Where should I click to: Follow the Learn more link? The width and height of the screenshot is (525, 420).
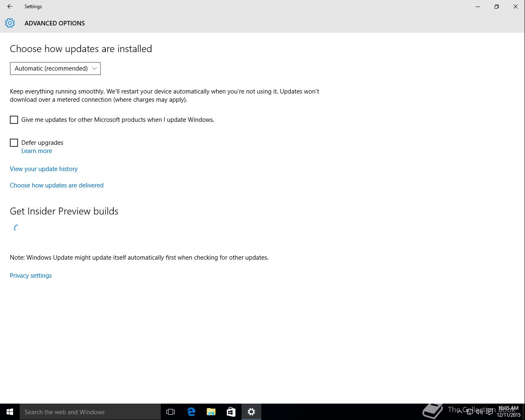click(x=37, y=151)
